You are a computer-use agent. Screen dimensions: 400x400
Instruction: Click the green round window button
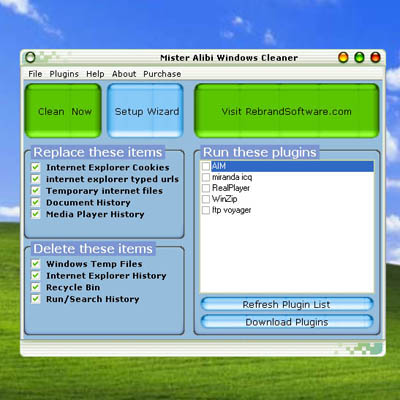click(x=359, y=58)
